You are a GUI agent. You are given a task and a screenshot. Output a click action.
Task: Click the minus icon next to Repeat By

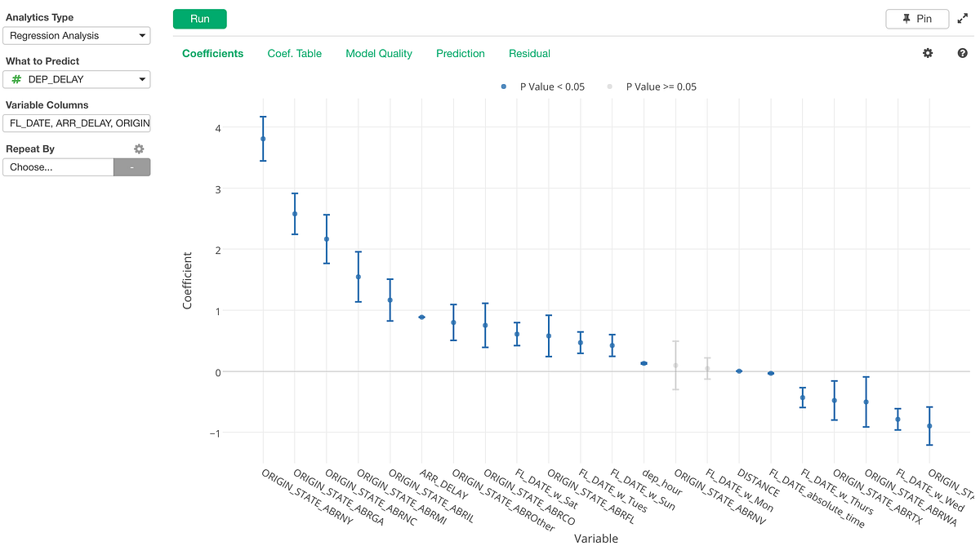tap(131, 166)
